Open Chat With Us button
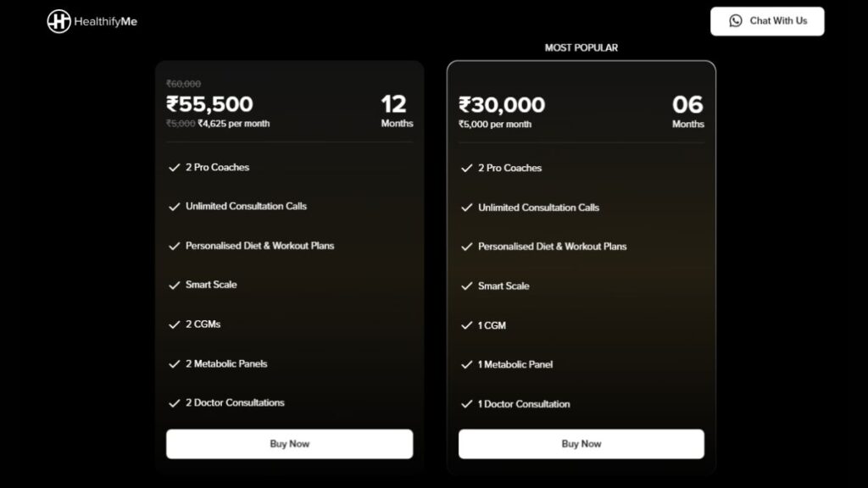This screenshot has height=488, width=868. tap(767, 21)
